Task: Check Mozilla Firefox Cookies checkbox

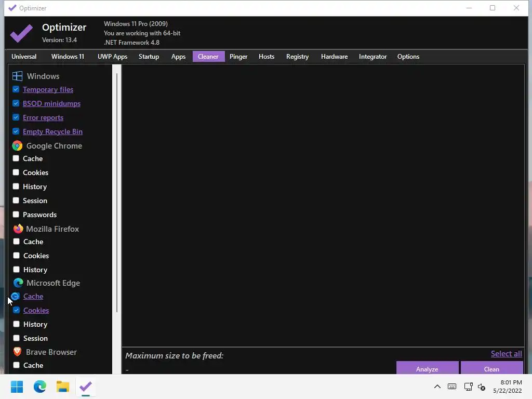Action: coord(16,256)
